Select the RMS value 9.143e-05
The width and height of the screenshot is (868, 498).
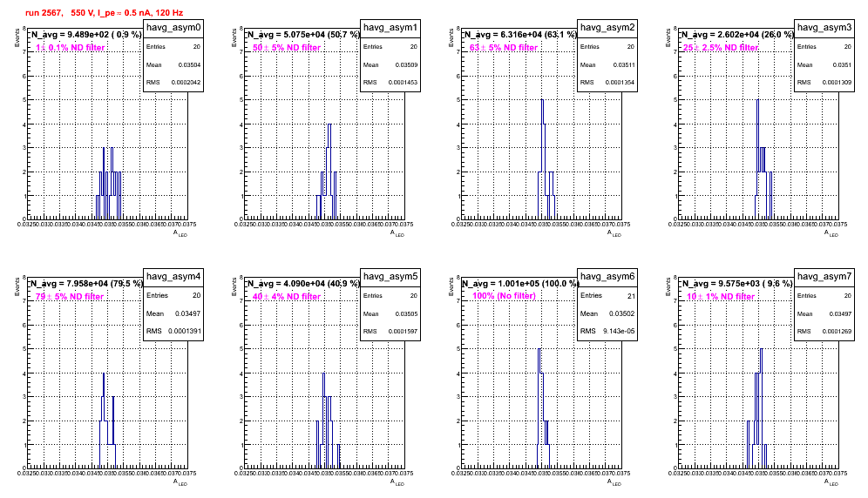619,331
